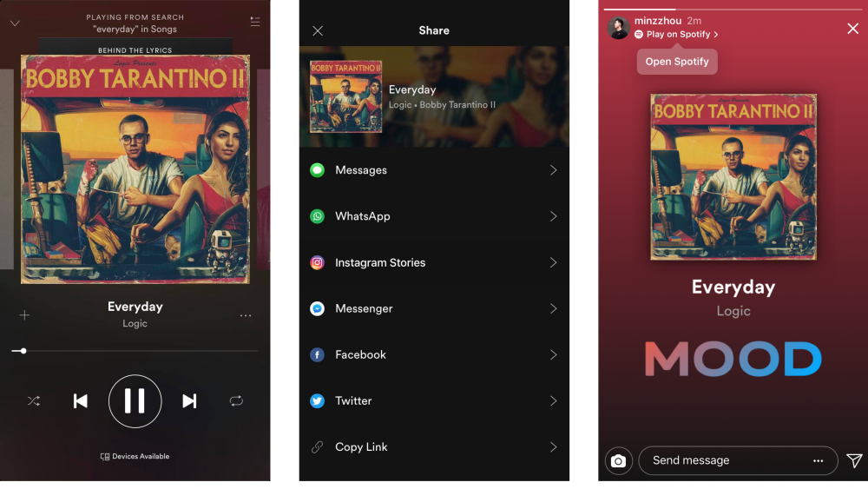
Task: Share via Messenger
Action: 434,308
